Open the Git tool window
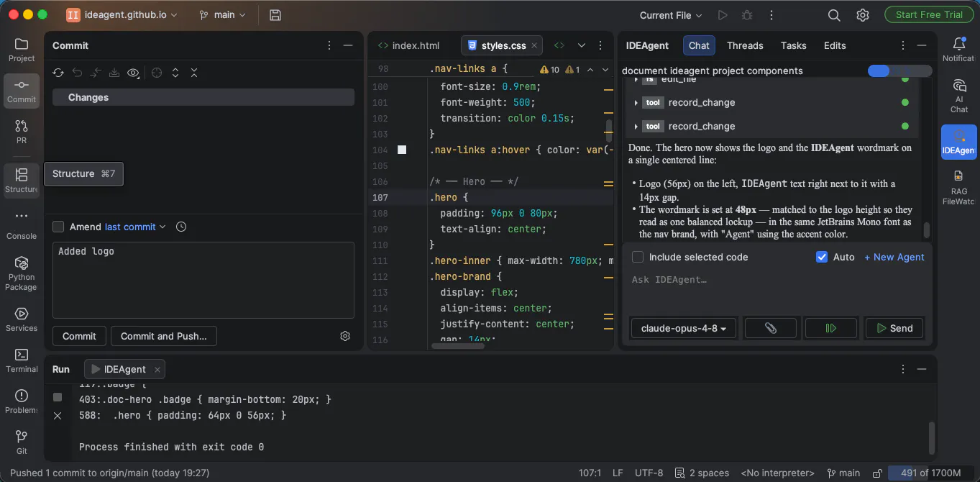 point(22,442)
